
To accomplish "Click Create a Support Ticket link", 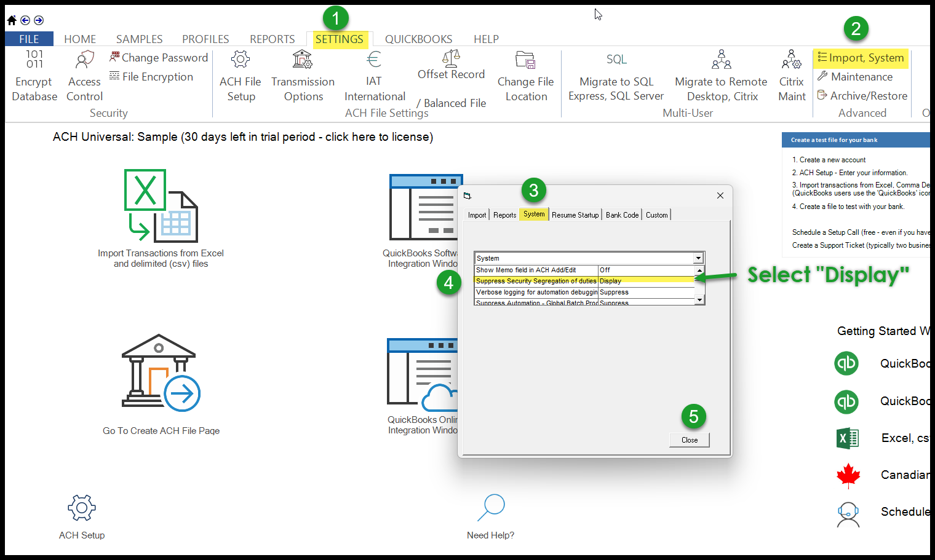I will [x=861, y=245].
